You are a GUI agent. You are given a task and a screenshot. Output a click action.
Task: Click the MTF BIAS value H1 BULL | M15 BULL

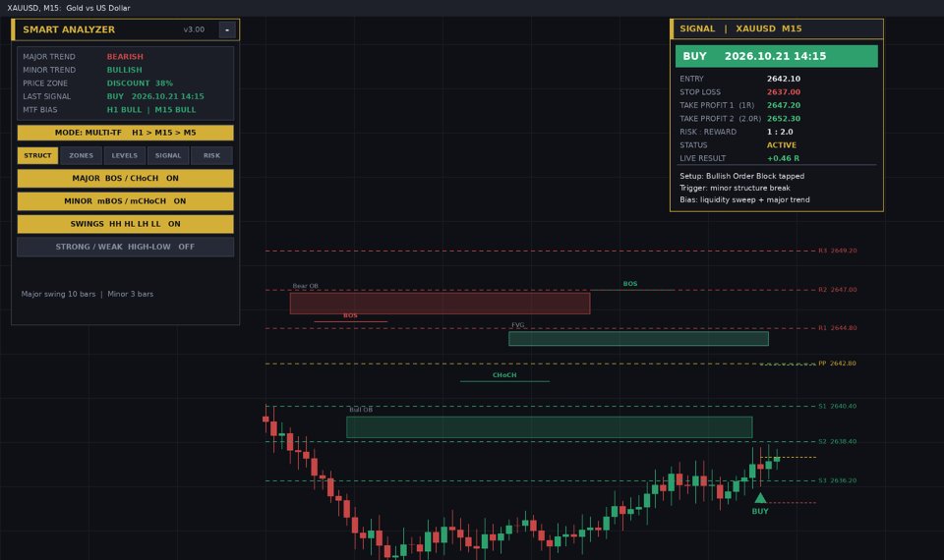click(151, 109)
